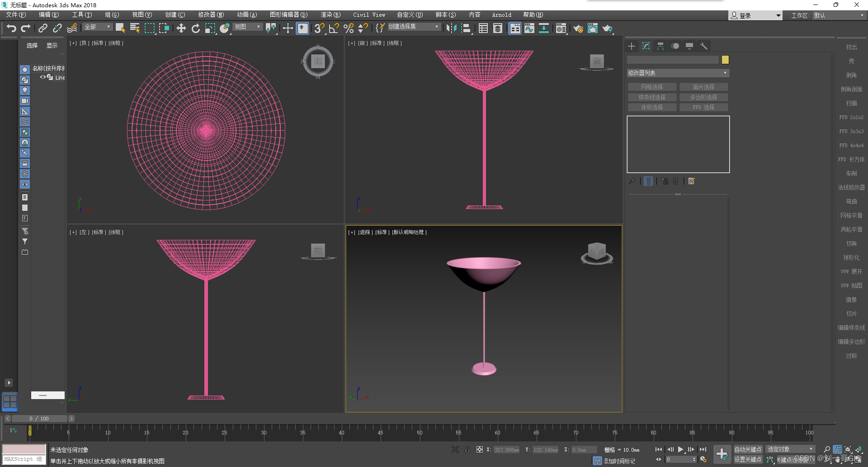Screen dimensions: 868x467
Task: Click the 设置关键点 Set Key button
Action: (x=748, y=459)
